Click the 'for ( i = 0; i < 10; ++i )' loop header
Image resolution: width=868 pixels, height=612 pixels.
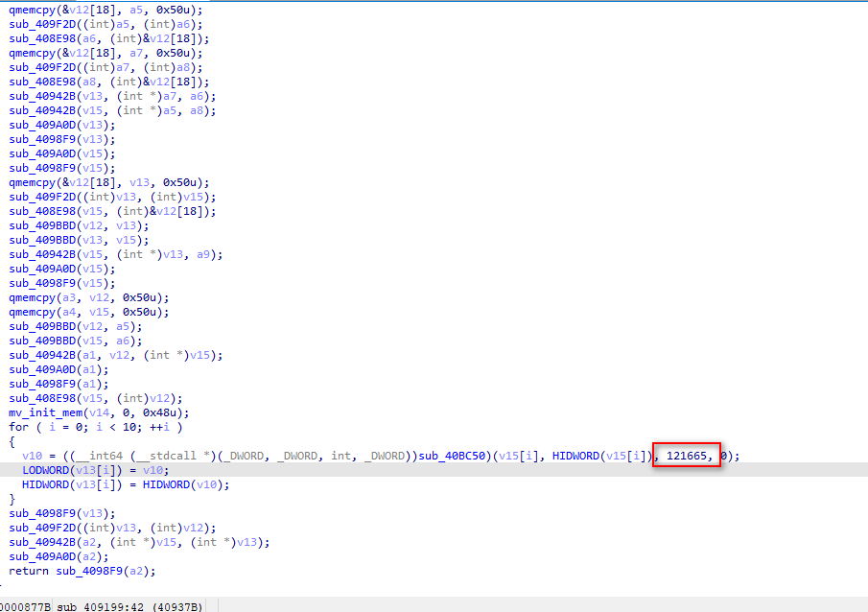(x=96, y=428)
